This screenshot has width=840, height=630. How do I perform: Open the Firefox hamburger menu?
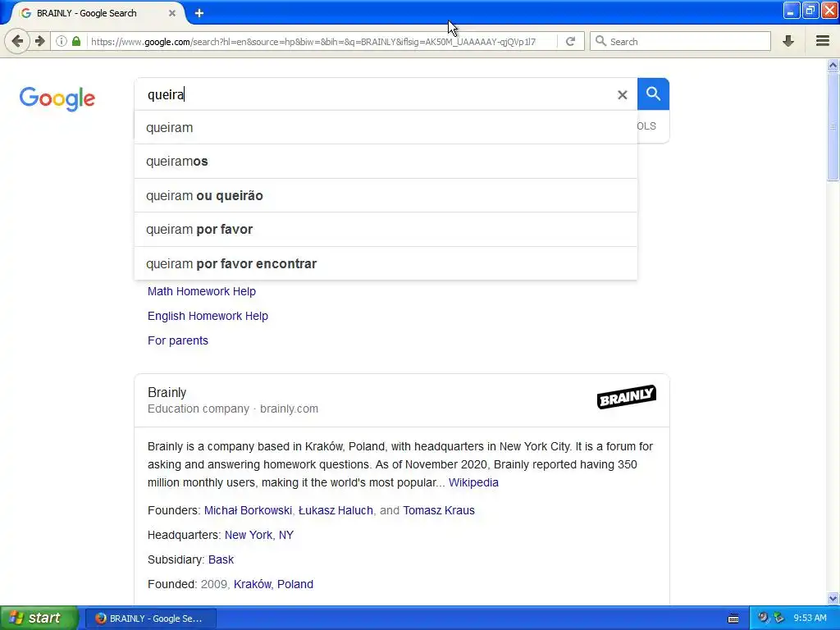point(822,41)
